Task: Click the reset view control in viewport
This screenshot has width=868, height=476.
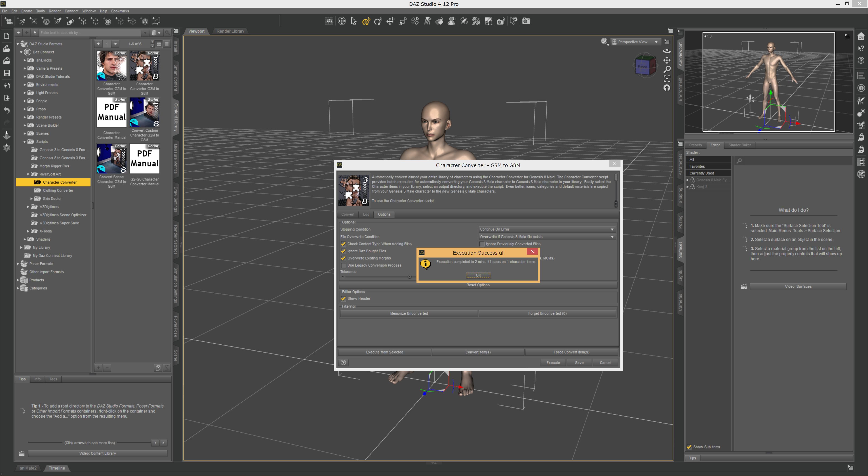Action: point(667,88)
